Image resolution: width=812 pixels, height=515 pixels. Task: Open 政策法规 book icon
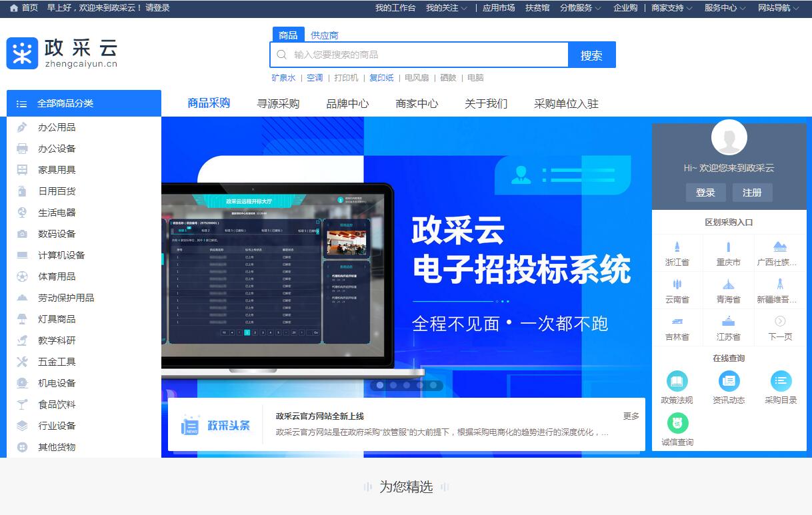(x=677, y=381)
